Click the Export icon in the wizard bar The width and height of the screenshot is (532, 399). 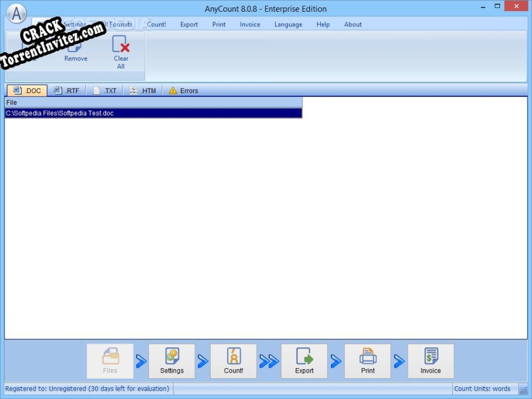304,361
